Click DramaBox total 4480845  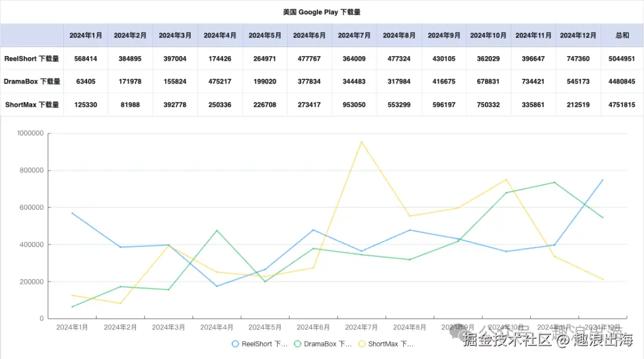coord(622,81)
